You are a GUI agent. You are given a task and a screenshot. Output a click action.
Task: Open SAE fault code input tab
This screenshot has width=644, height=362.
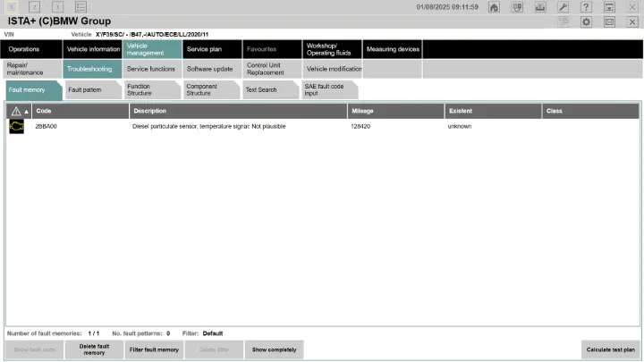point(329,90)
